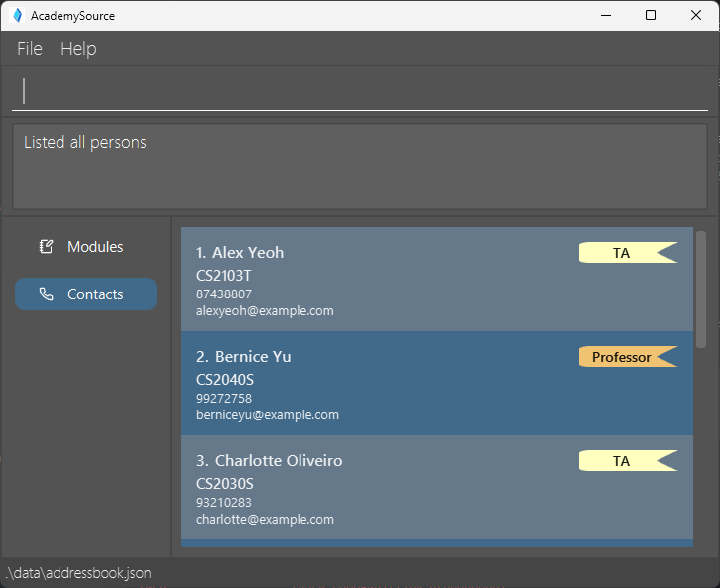Click the addressbook.json status bar path

(x=79, y=573)
